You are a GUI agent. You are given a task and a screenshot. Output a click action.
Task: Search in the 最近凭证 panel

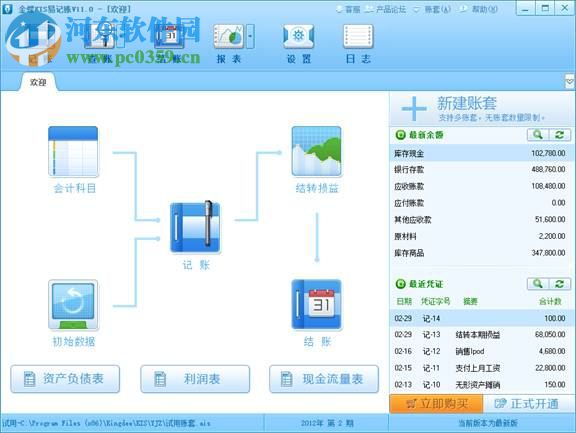click(x=538, y=284)
